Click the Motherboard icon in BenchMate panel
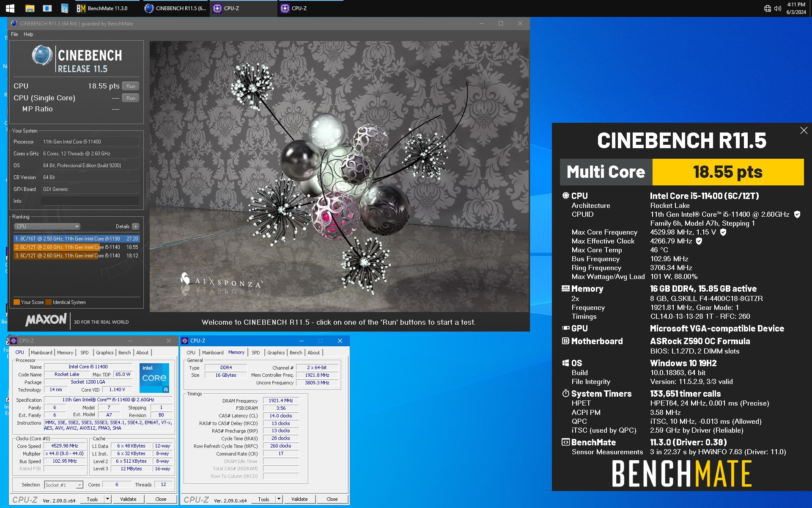This screenshot has width=812, height=508. (565, 341)
